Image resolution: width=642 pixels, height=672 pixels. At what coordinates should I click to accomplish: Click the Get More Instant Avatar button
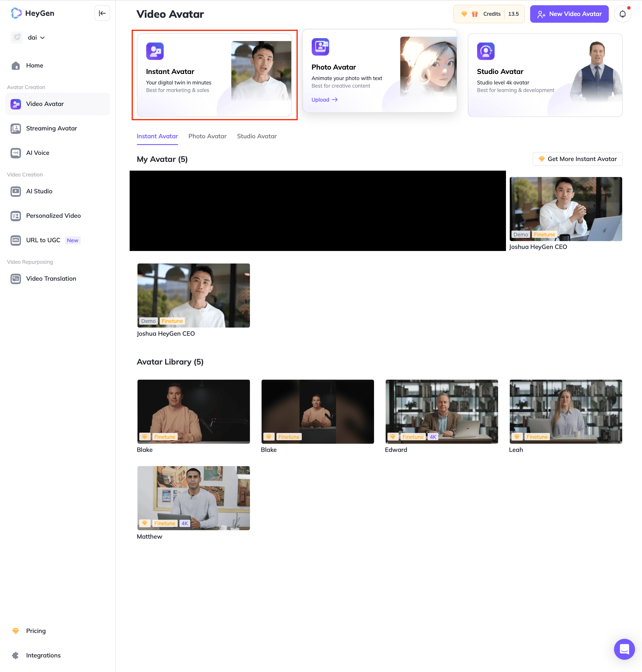(577, 159)
